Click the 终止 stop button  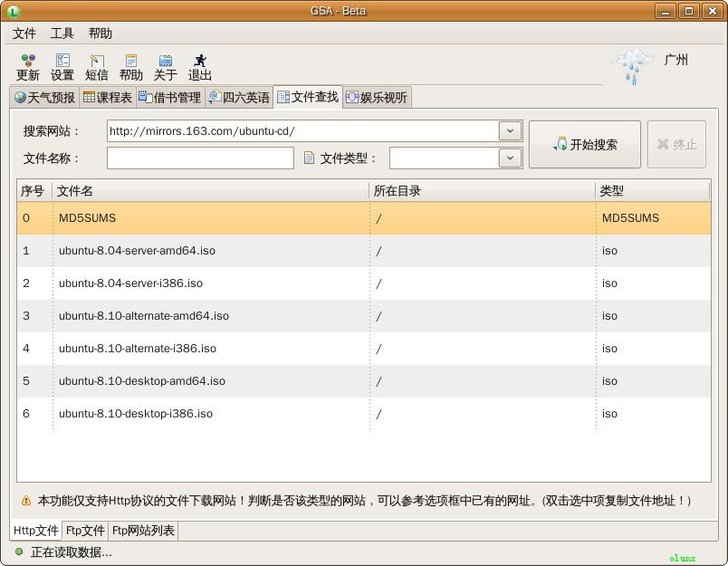click(x=677, y=144)
